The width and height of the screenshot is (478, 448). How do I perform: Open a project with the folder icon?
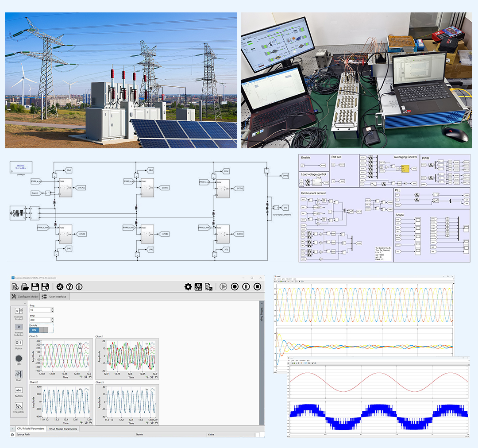(25, 287)
